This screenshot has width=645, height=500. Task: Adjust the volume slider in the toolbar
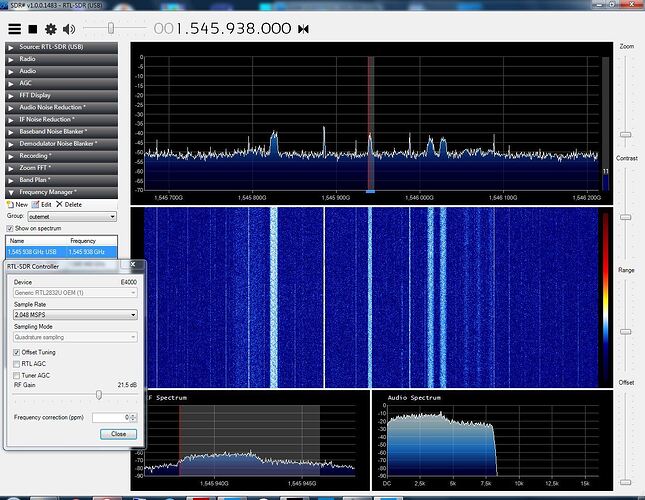click(111, 28)
